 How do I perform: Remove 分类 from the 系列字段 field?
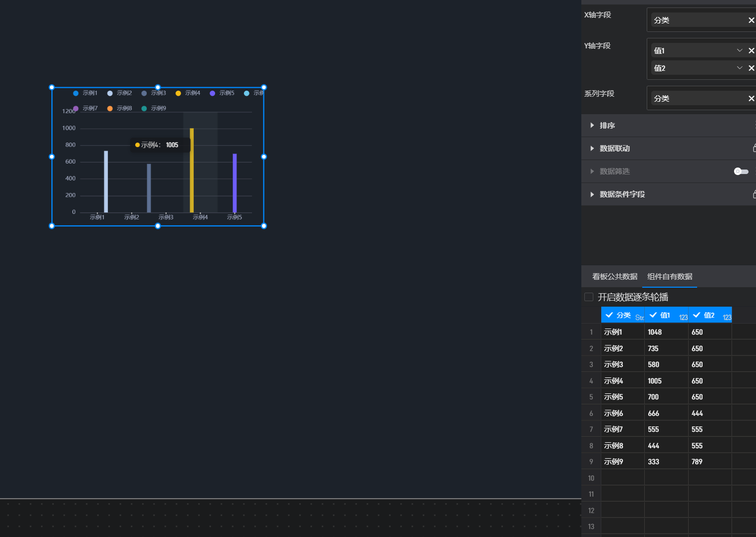click(x=751, y=99)
